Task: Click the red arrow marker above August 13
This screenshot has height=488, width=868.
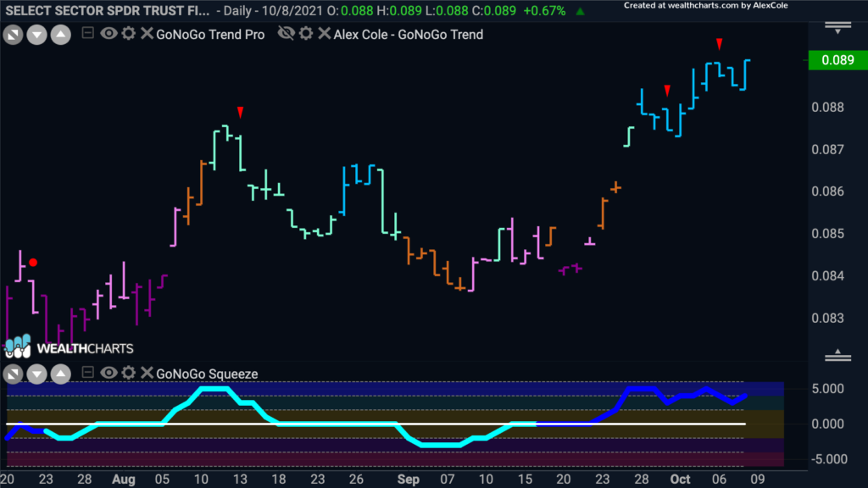Action: pos(240,113)
